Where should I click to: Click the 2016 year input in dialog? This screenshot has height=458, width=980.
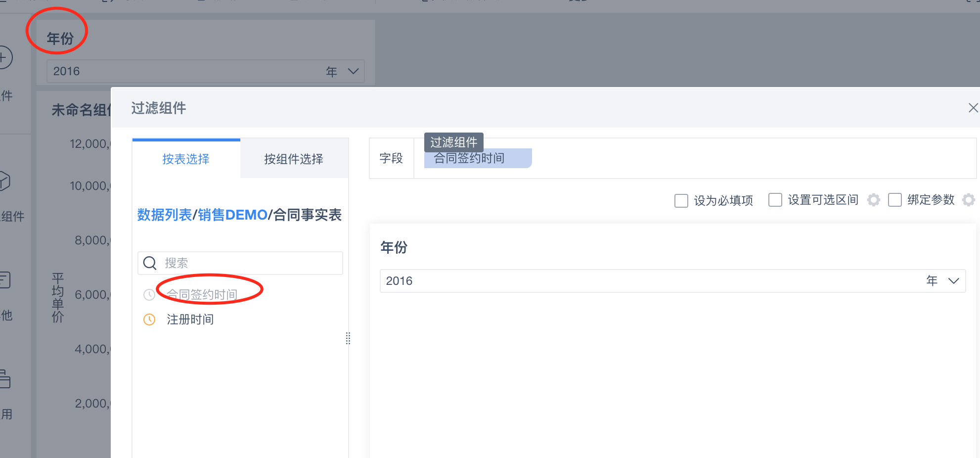coord(672,281)
